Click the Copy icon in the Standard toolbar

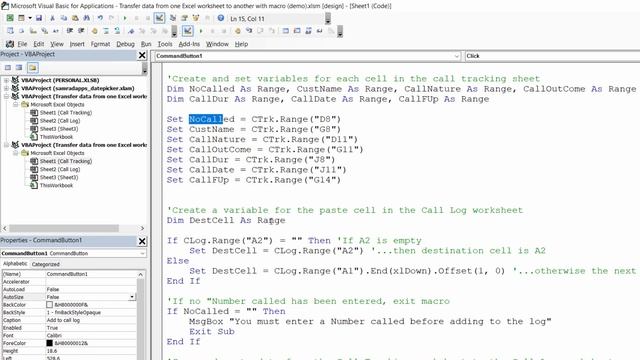pos(64,18)
